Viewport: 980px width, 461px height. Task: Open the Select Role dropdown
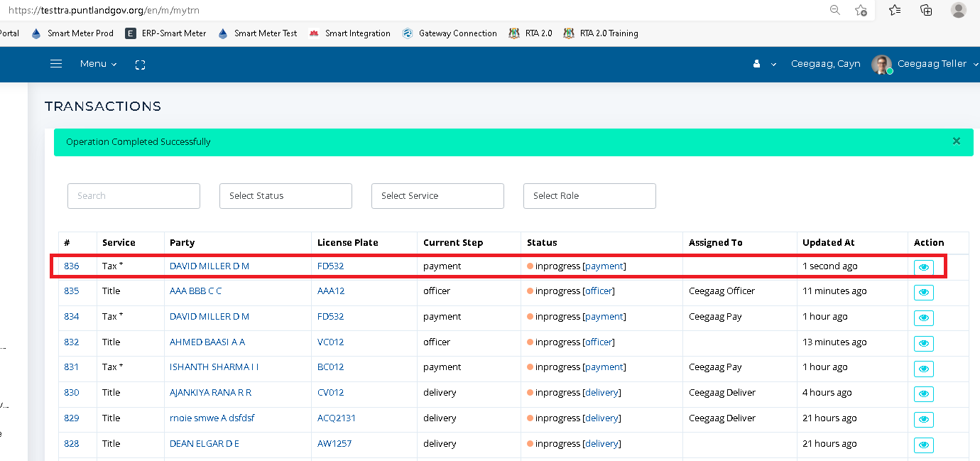click(x=589, y=196)
